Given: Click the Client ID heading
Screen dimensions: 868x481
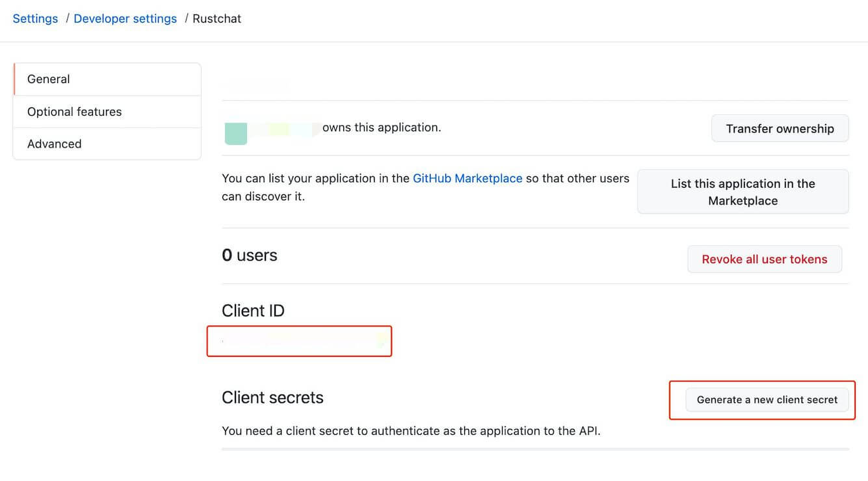Looking at the screenshot, I should [253, 311].
